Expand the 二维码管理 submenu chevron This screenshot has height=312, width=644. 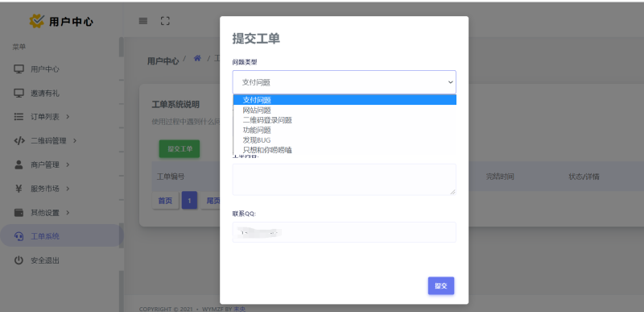pyautogui.click(x=75, y=140)
